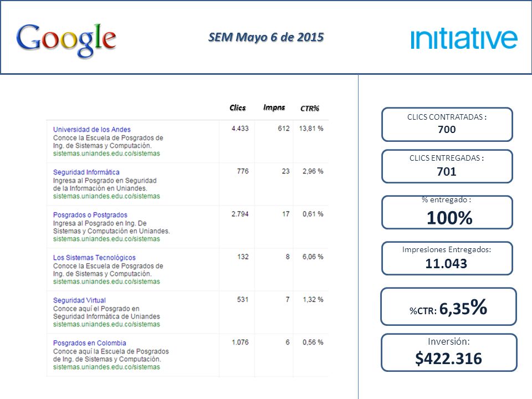This screenshot has height=399, width=532.
Task: Open the 'Universidad de los Andes' ad link
Action: tap(91, 129)
